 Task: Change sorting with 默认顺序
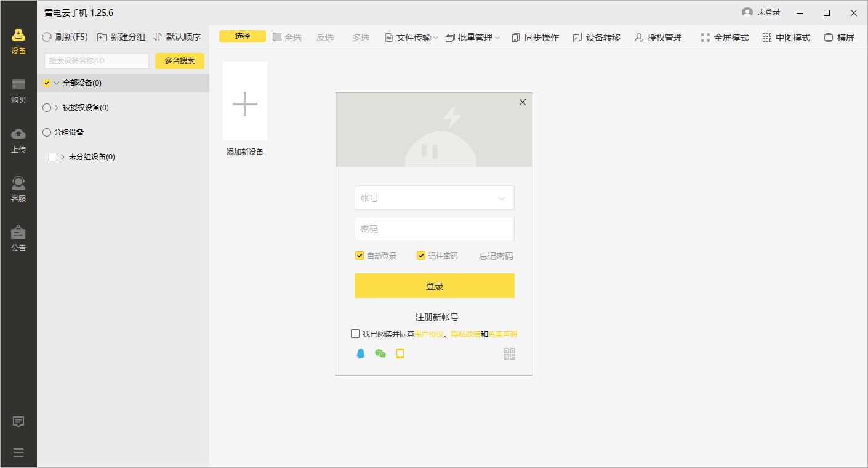click(x=177, y=37)
